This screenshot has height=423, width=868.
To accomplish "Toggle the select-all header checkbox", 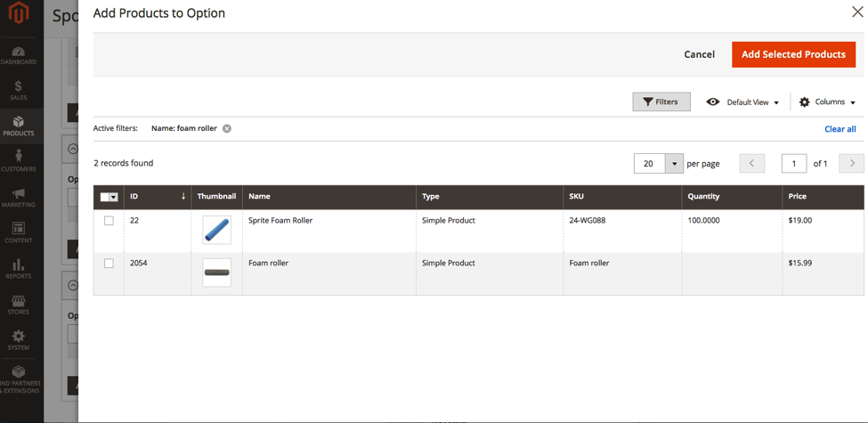I will (x=105, y=197).
